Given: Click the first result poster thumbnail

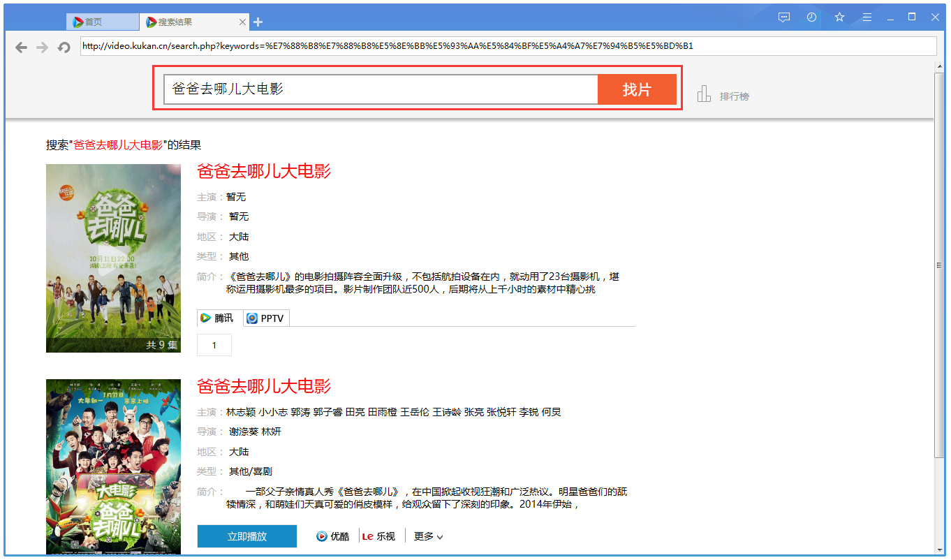Looking at the screenshot, I should pos(113,258).
